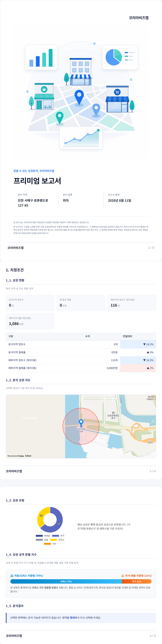Click the purple donut segment labeled 64
Screen dimensions: 162x644
click(59, 524)
